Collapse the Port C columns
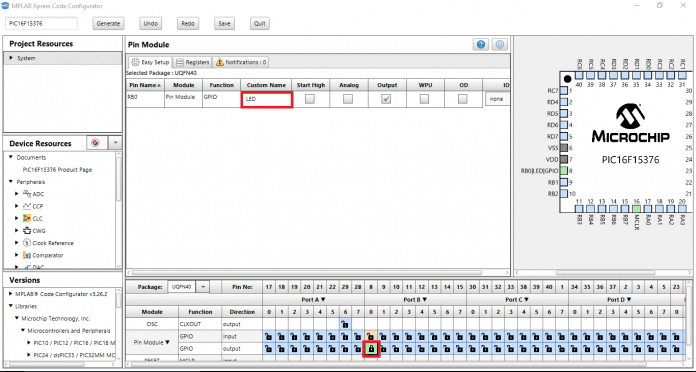 point(527,300)
